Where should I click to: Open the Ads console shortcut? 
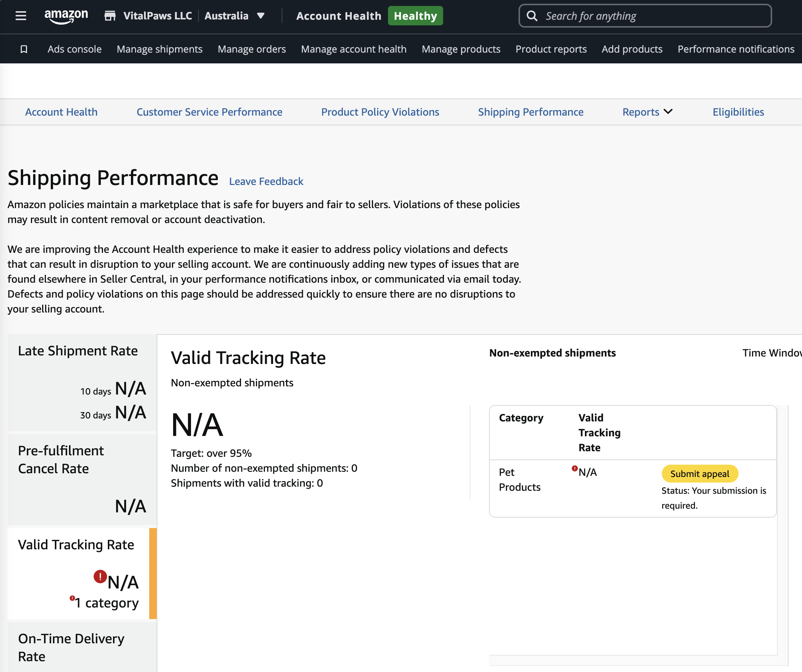tap(75, 49)
